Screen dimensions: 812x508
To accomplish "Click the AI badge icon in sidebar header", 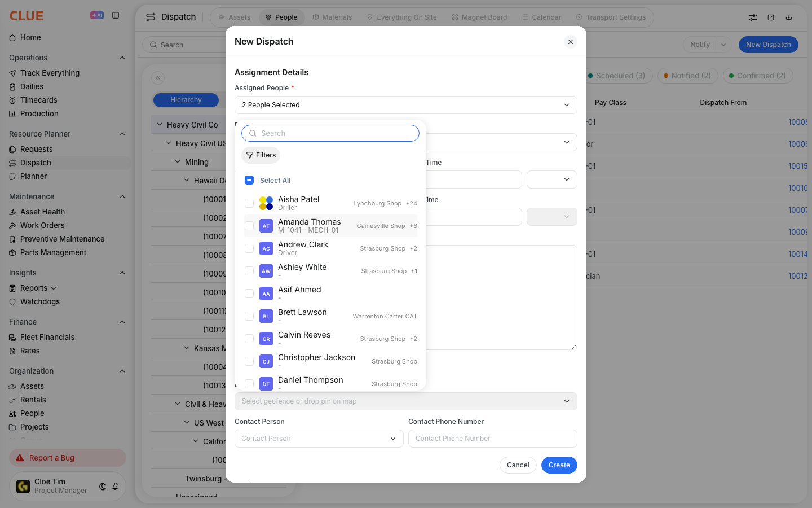I will 97,15.
